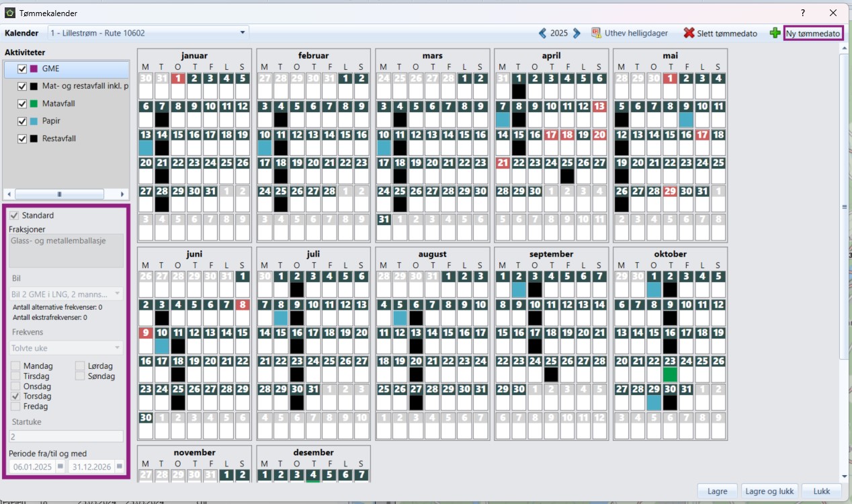The width and height of the screenshot is (852, 504).
Task: Uncheck the Matavfall activity checkbox
Action: click(22, 103)
